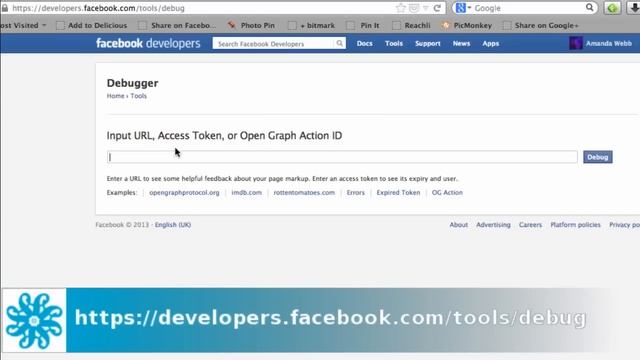The height and width of the screenshot is (360, 640).
Task: Click the Add to Delicious bookmark
Action: [x=92, y=25]
